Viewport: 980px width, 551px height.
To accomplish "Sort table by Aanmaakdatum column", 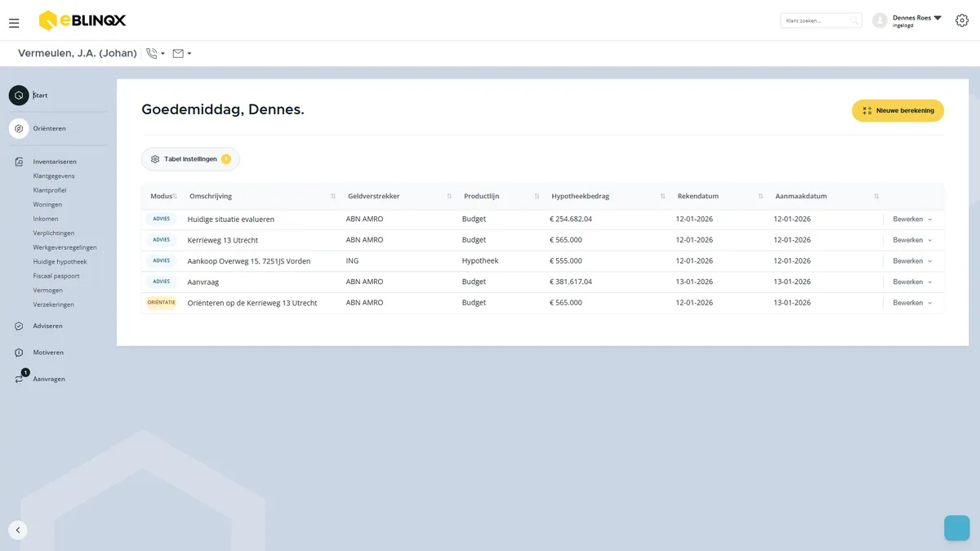I will coord(877,197).
